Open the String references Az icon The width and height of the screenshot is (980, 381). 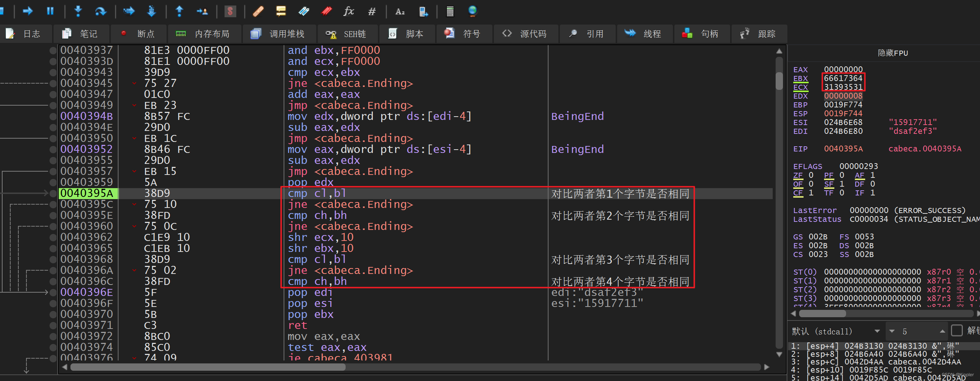tap(400, 11)
